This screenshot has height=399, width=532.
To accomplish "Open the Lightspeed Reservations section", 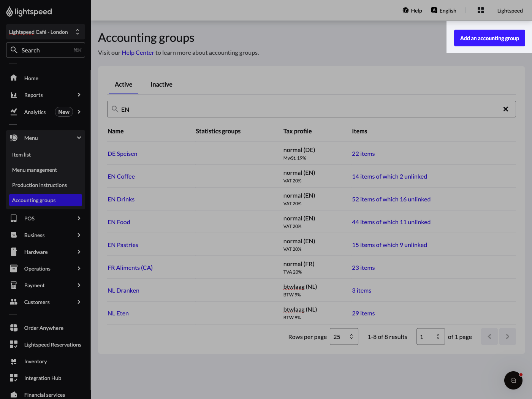I will pos(52,345).
